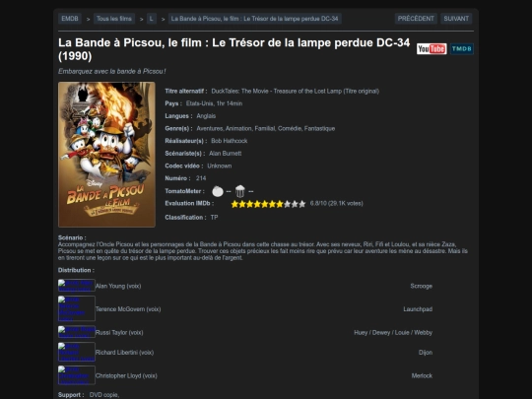Open Terence McGovern's actor photo
The image size is (532, 399).
[76, 308]
